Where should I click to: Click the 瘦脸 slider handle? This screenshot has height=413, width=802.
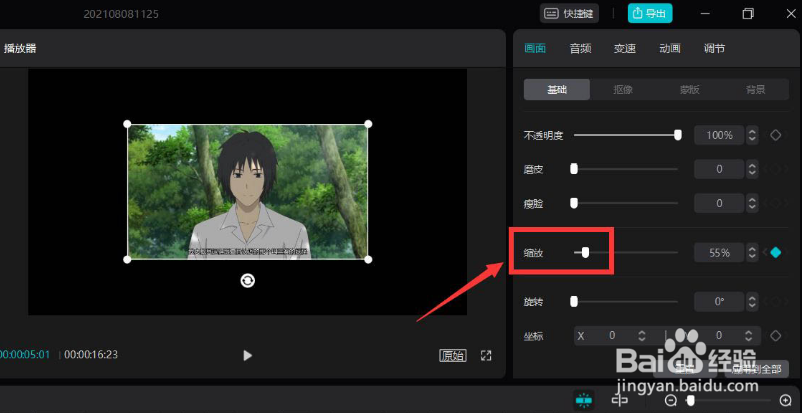(574, 203)
